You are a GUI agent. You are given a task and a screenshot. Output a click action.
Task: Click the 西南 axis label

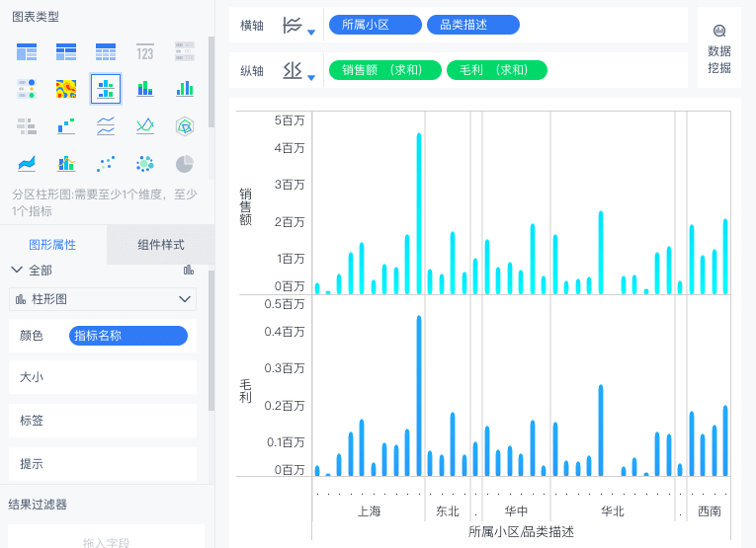click(x=710, y=511)
